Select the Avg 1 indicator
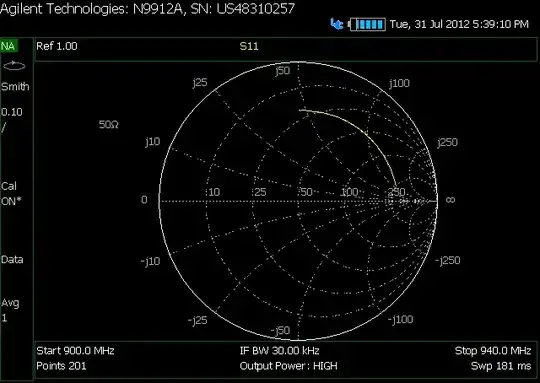Image resolution: width=540 pixels, height=383 pixels. 10,310
